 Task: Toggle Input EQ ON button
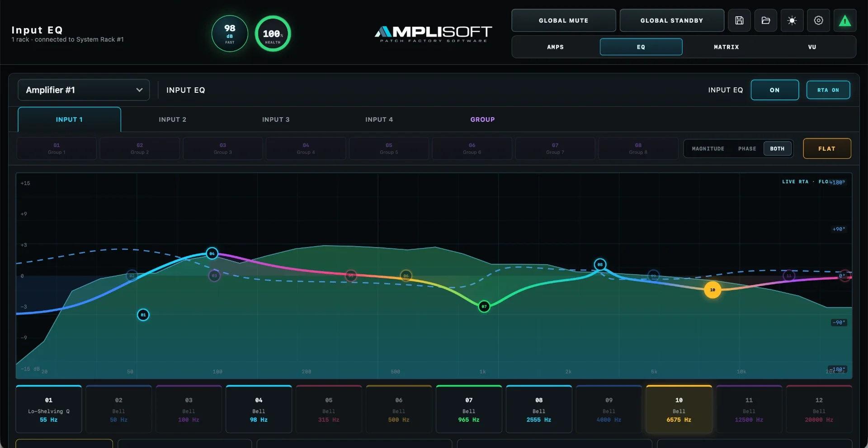tap(775, 90)
